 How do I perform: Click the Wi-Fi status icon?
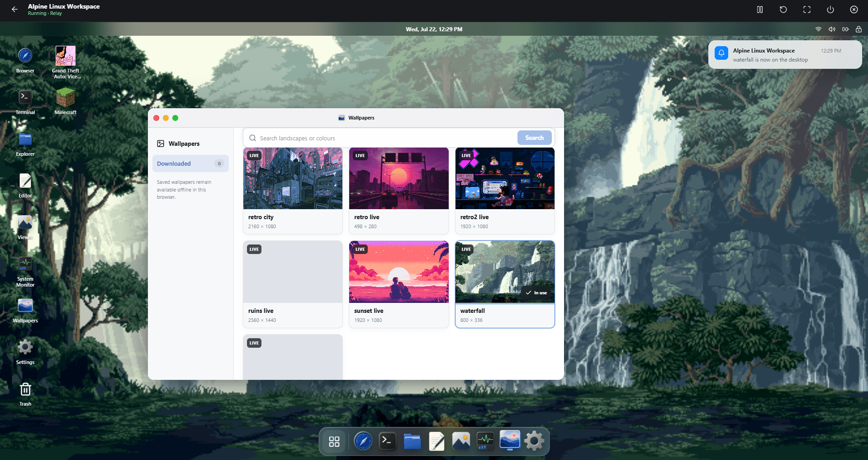point(818,29)
